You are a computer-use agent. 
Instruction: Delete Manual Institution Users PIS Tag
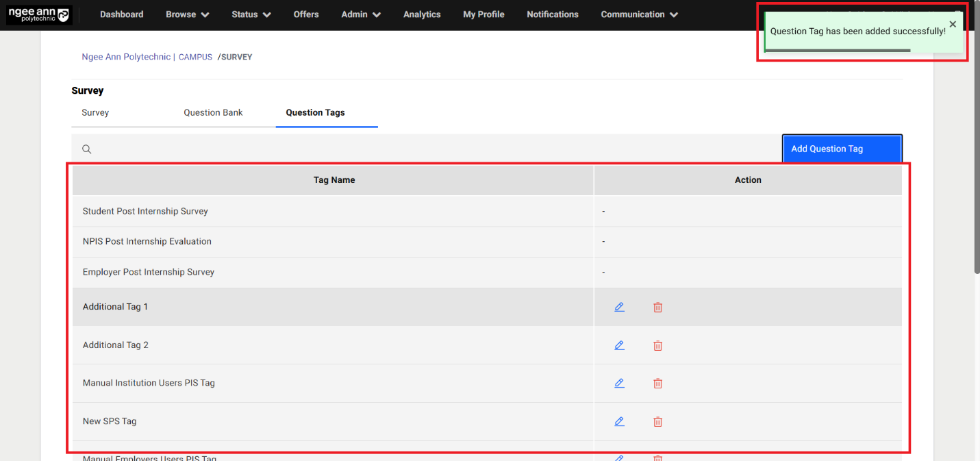click(657, 383)
